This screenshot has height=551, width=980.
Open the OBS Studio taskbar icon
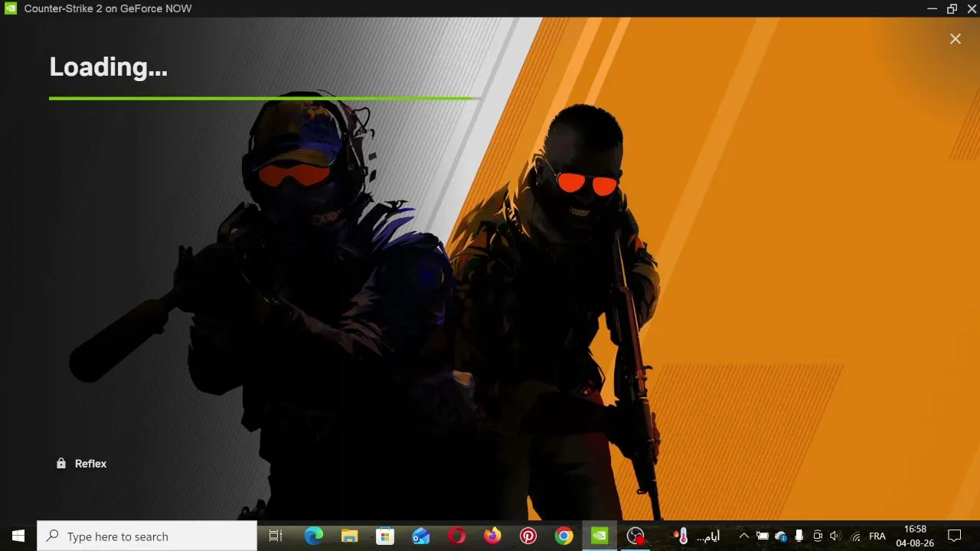[635, 536]
